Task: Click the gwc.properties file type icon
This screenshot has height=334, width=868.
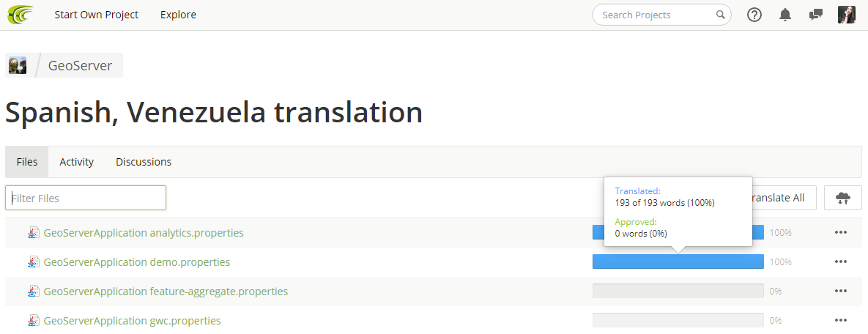Action: (34, 320)
